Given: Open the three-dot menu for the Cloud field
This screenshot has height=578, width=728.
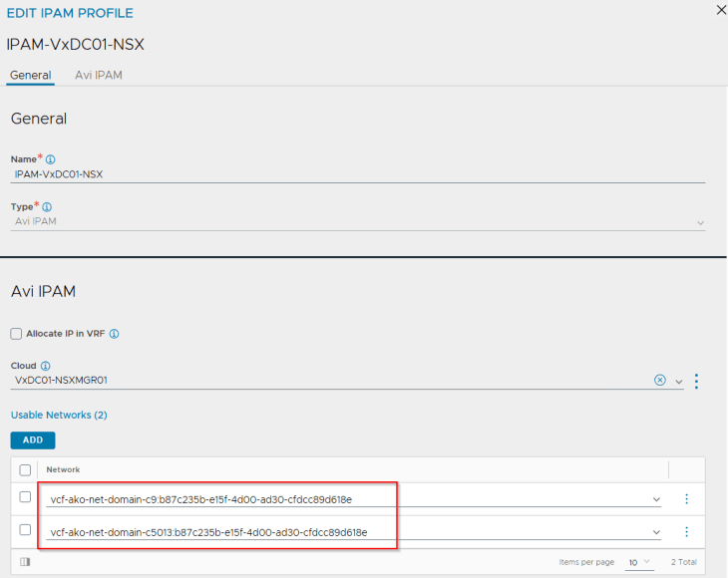Looking at the screenshot, I should [x=696, y=381].
